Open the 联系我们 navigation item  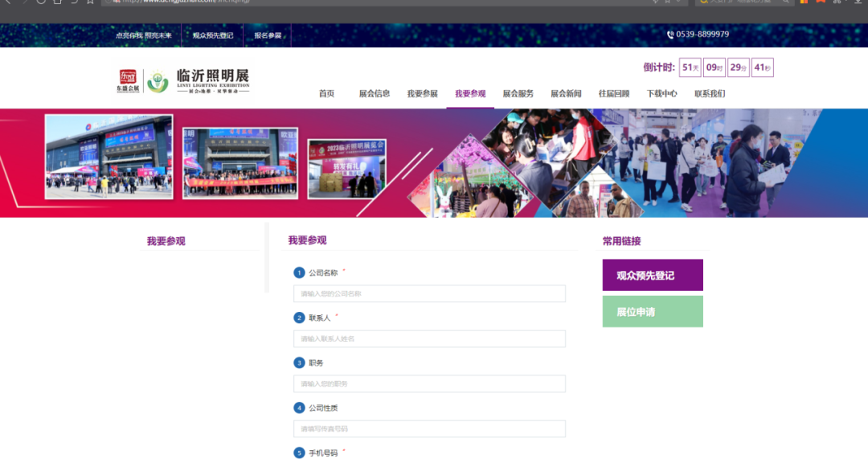click(710, 93)
